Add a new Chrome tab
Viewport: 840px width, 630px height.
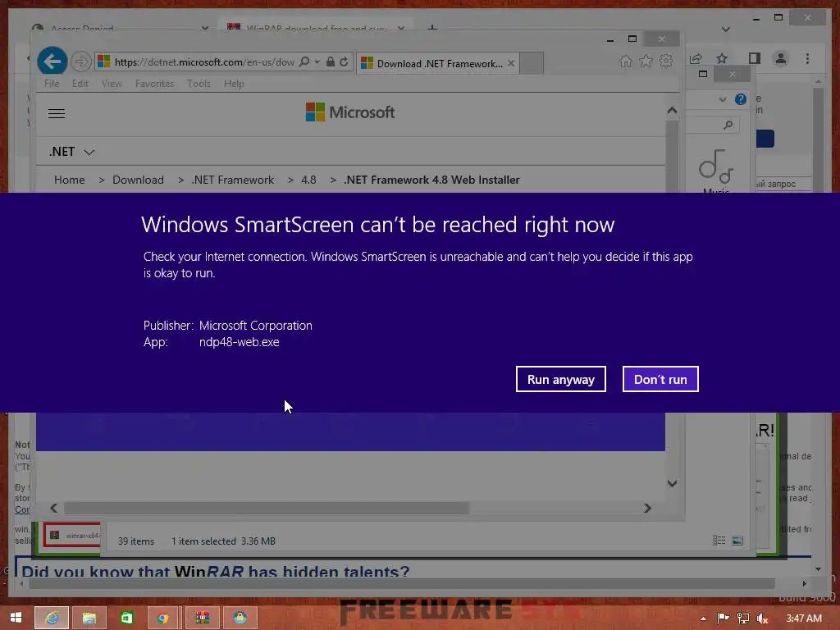click(x=432, y=28)
